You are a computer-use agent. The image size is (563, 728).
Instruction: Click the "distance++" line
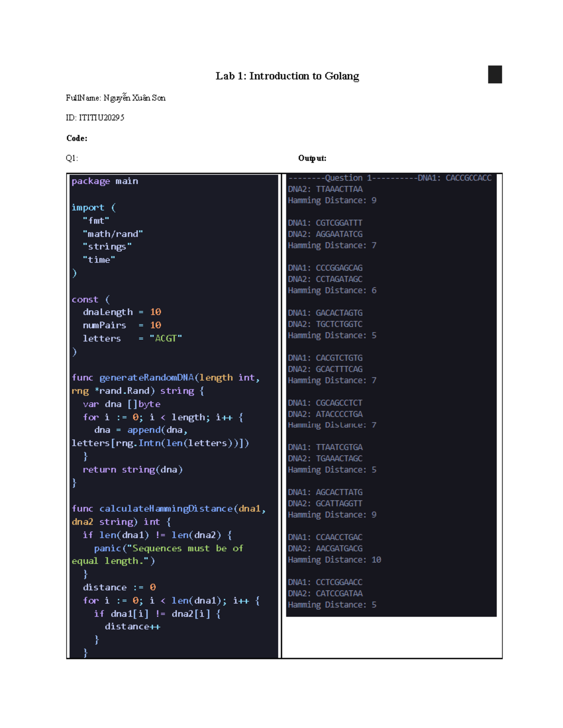(x=132, y=626)
